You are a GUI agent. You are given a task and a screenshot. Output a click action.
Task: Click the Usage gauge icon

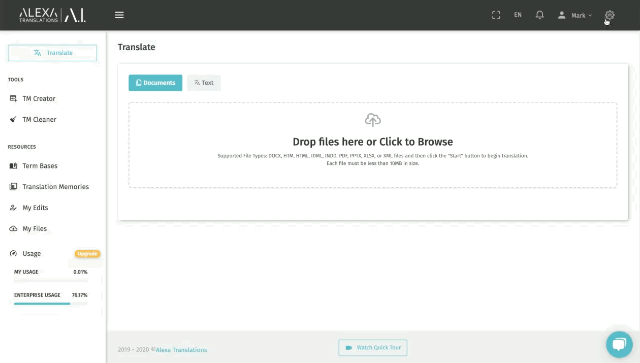coord(13,254)
